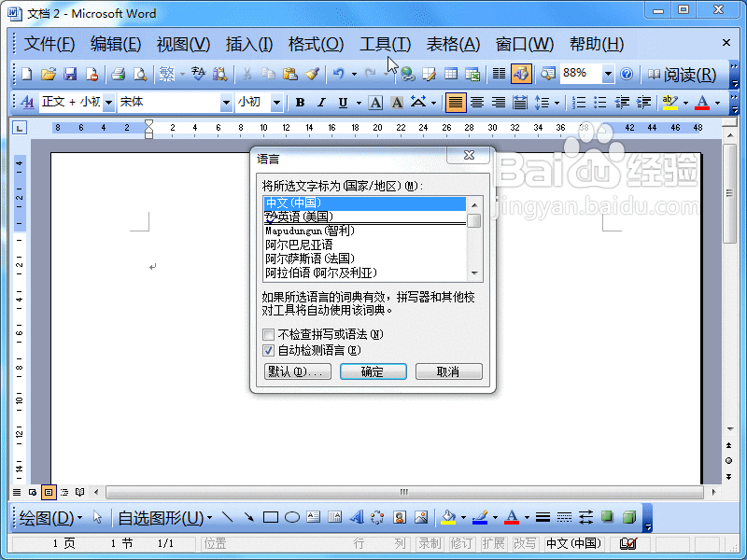Open the zoom percentage dropdown 88%
The height and width of the screenshot is (560, 747).
(608, 74)
